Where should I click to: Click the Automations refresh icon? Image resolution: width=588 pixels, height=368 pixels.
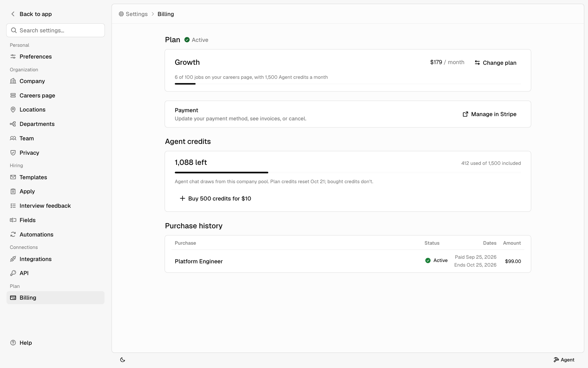(x=13, y=235)
